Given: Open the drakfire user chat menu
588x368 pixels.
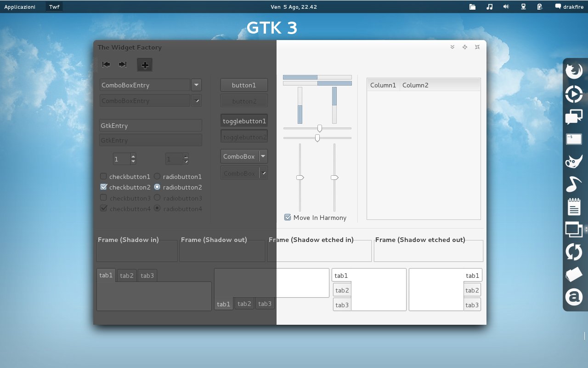Looking at the screenshot, I should click(x=569, y=7).
